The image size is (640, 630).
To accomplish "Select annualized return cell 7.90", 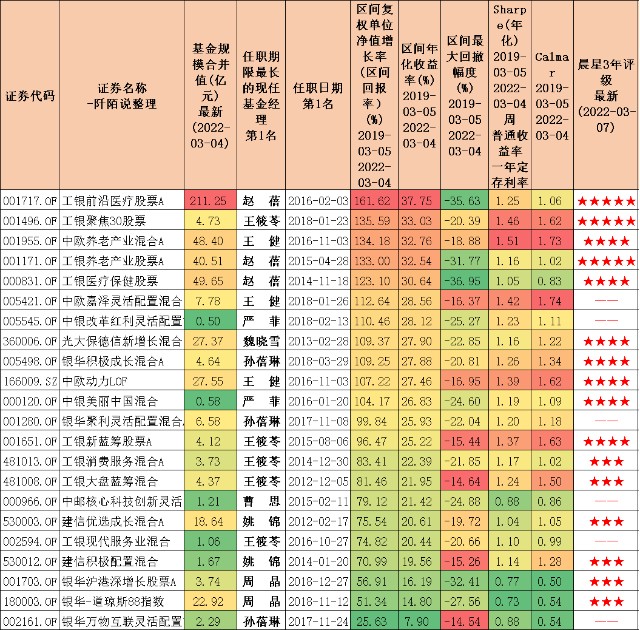I will (420, 621).
